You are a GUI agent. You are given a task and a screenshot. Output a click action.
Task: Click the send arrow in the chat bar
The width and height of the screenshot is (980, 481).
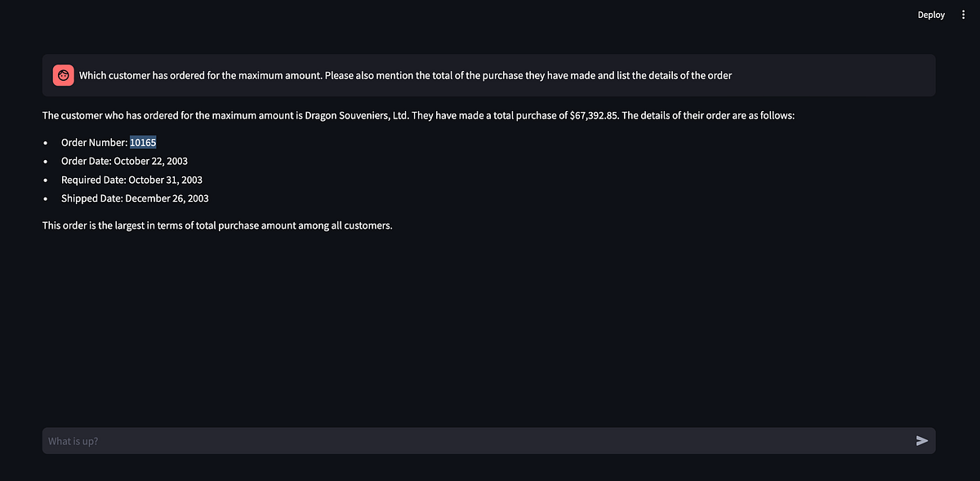pyautogui.click(x=922, y=440)
